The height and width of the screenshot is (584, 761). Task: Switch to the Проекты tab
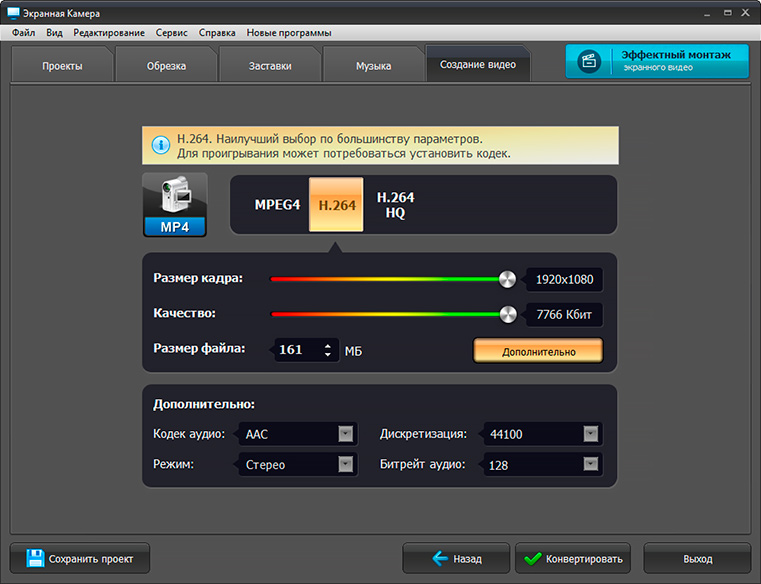[x=62, y=66]
